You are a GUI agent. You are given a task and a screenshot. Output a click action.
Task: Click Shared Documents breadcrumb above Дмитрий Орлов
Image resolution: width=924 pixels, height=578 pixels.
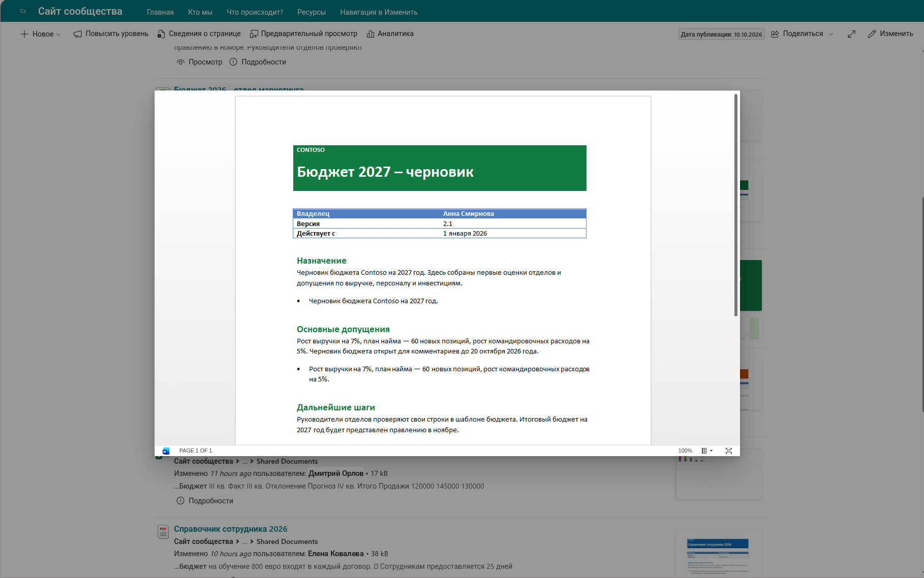coord(287,461)
